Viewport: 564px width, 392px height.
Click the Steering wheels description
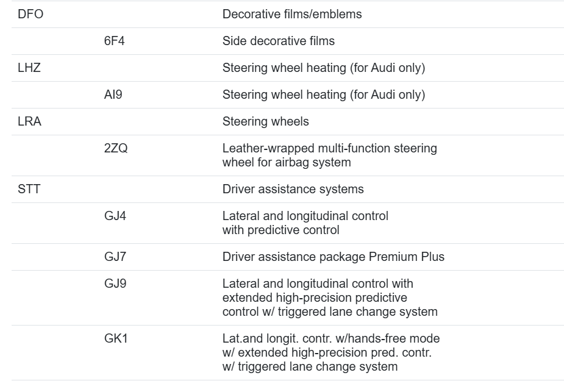265,121
